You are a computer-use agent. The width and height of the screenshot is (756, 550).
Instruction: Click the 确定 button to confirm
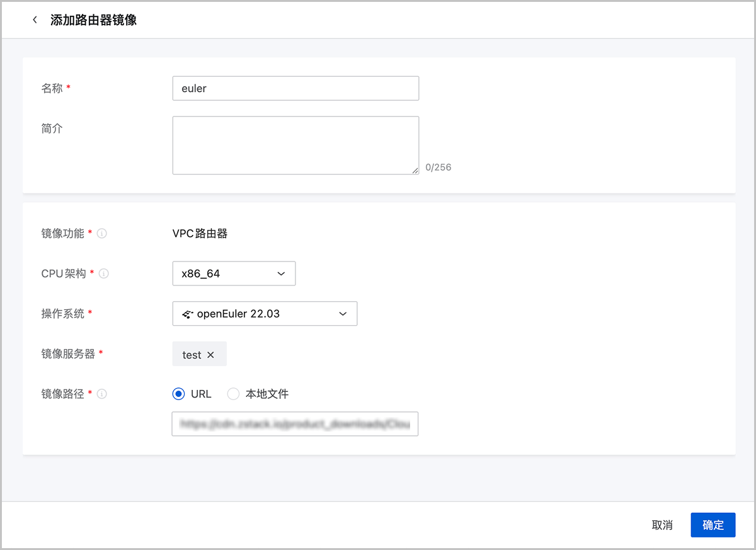tap(713, 525)
